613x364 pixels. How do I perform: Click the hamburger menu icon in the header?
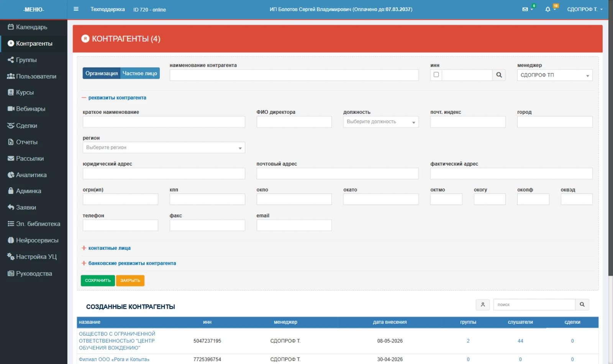point(76,9)
